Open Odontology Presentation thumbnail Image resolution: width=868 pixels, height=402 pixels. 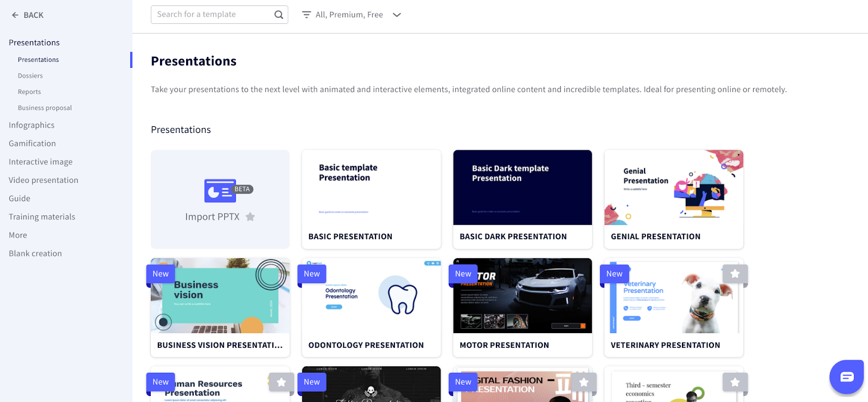pyautogui.click(x=371, y=296)
